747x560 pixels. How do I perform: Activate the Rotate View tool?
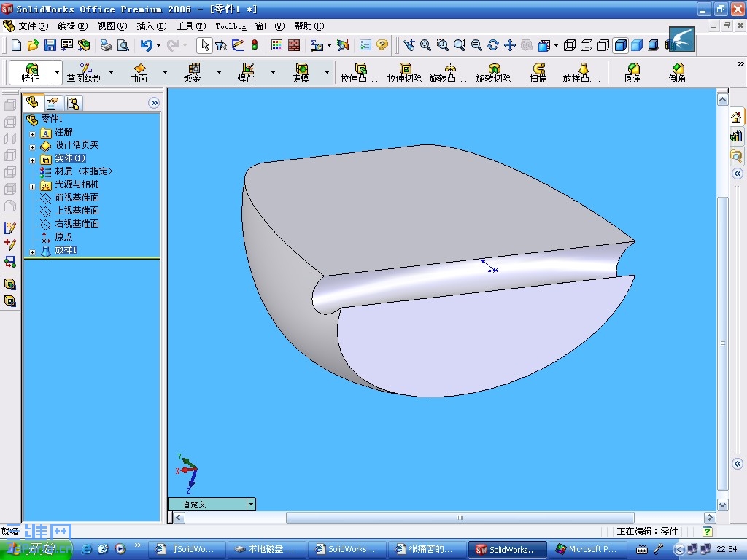[493, 45]
